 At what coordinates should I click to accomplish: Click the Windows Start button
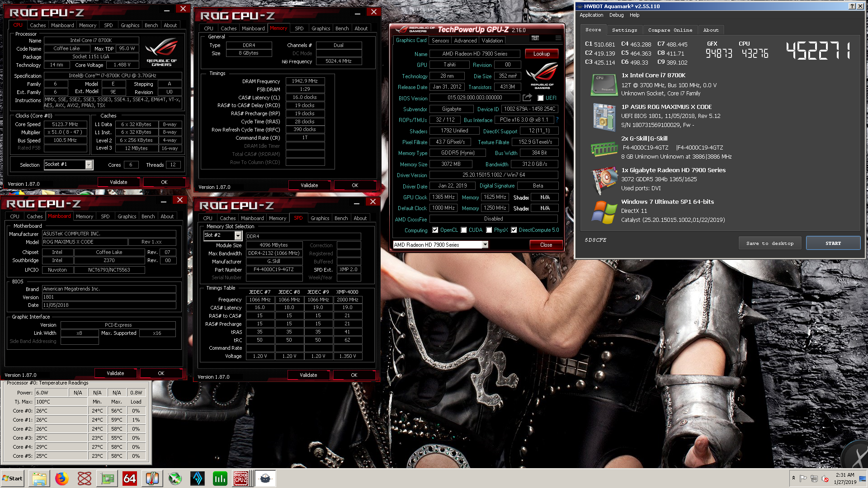[x=13, y=478]
